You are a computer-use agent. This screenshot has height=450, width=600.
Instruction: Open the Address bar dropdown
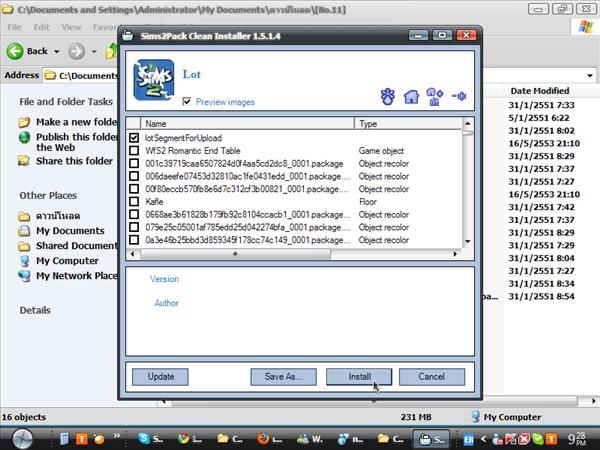click(x=590, y=76)
